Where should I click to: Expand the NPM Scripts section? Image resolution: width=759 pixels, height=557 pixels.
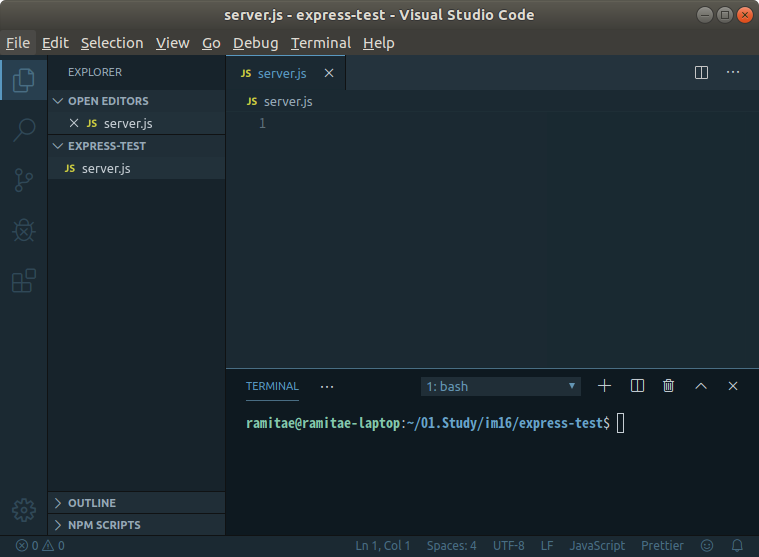[137, 525]
